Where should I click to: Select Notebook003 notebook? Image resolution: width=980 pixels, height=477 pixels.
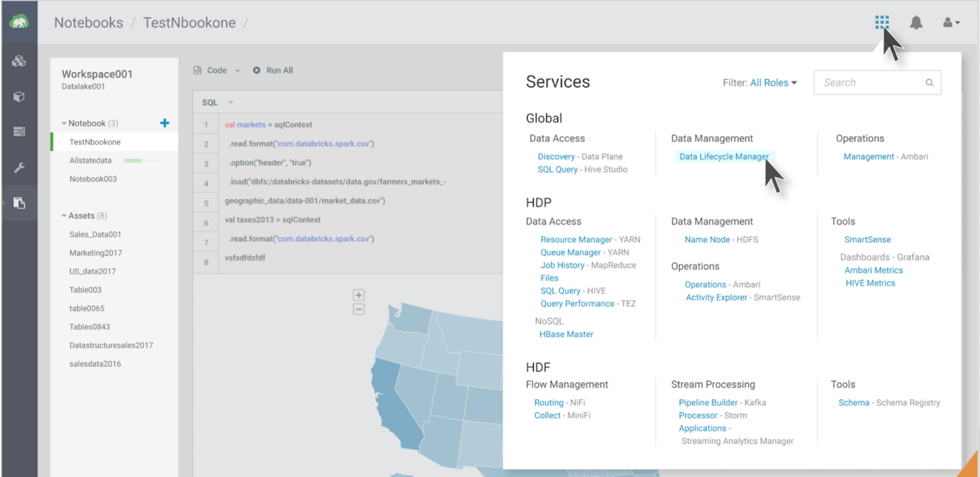point(93,179)
